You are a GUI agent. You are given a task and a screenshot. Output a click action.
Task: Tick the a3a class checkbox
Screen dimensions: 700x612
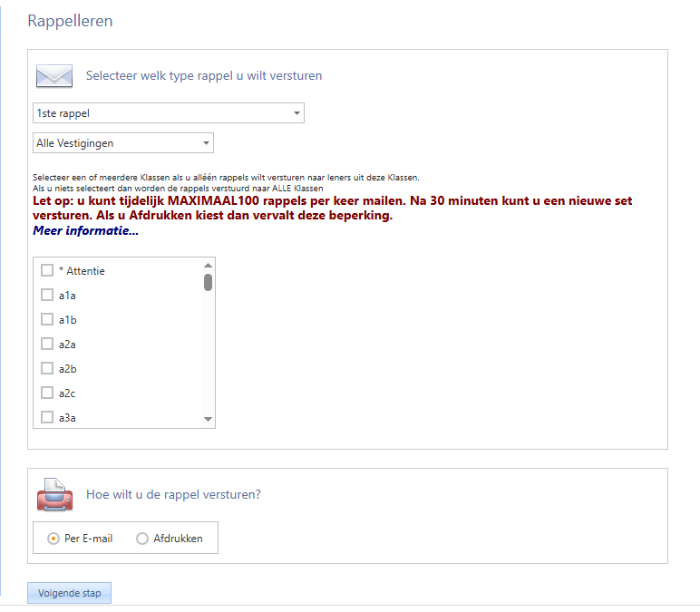(x=47, y=417)
